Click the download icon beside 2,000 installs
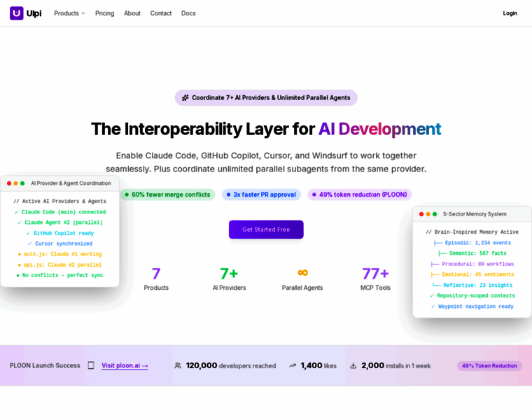This screenshot has height=420, width=532. tap(353, 365)
